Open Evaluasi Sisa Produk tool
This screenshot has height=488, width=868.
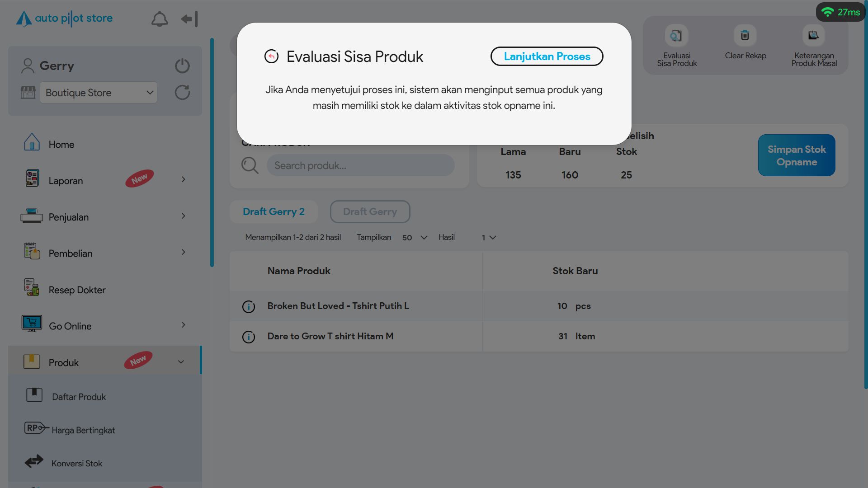pos(676,36)
